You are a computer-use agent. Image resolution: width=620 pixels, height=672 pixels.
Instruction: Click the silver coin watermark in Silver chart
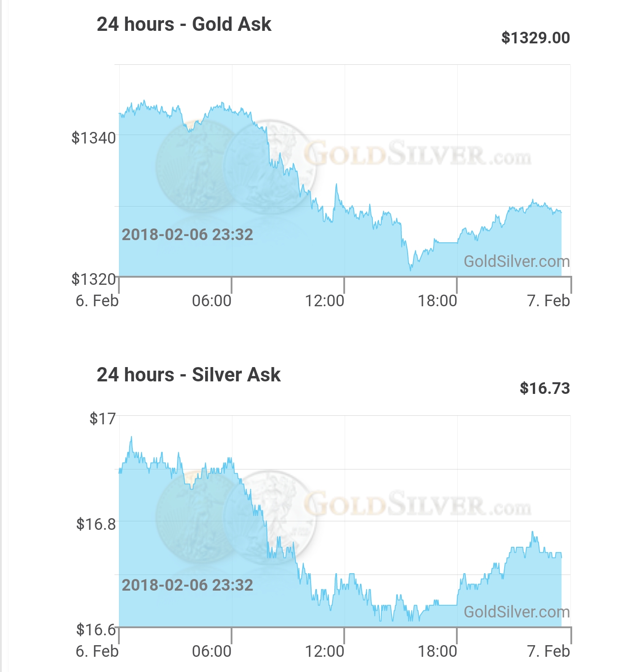point(270,516)
